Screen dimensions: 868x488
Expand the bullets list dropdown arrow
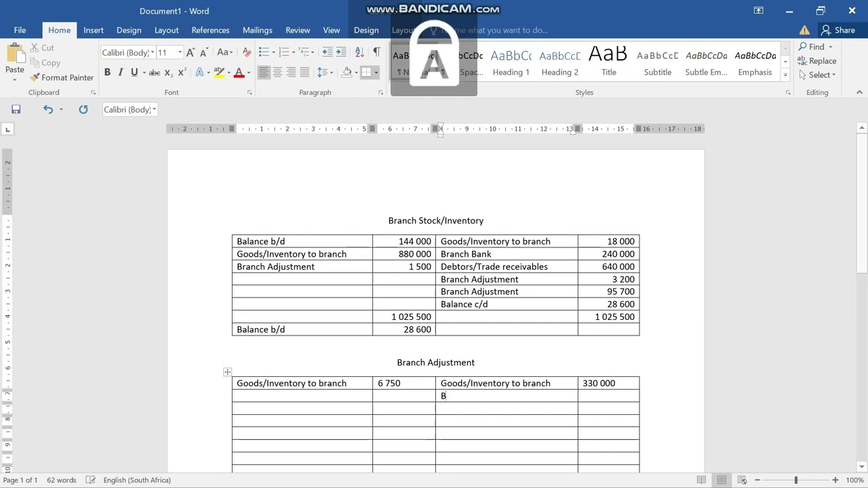[x=273, y=52]
